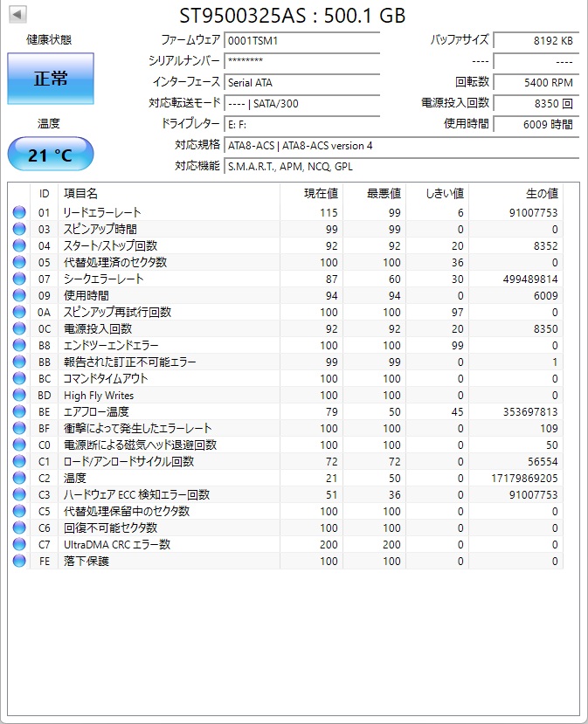Click the 生の値 column header
This screenshot has width=588, height=724.
click(540, 193)
